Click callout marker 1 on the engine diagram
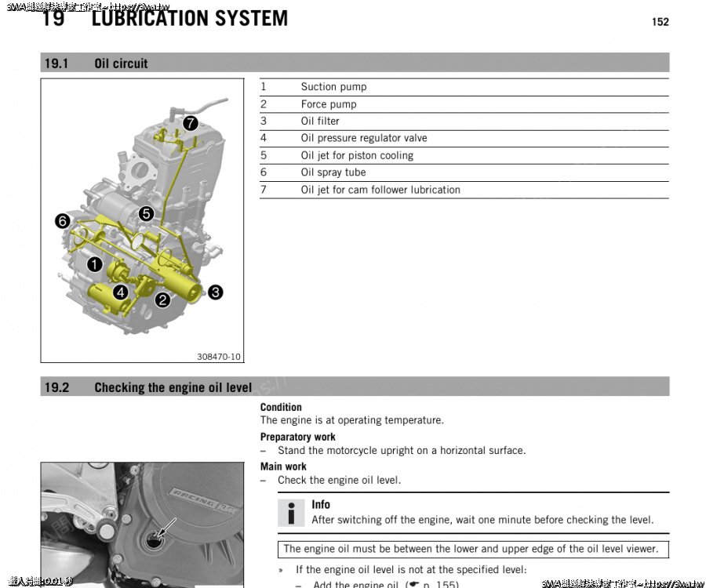 pos(94,264)
